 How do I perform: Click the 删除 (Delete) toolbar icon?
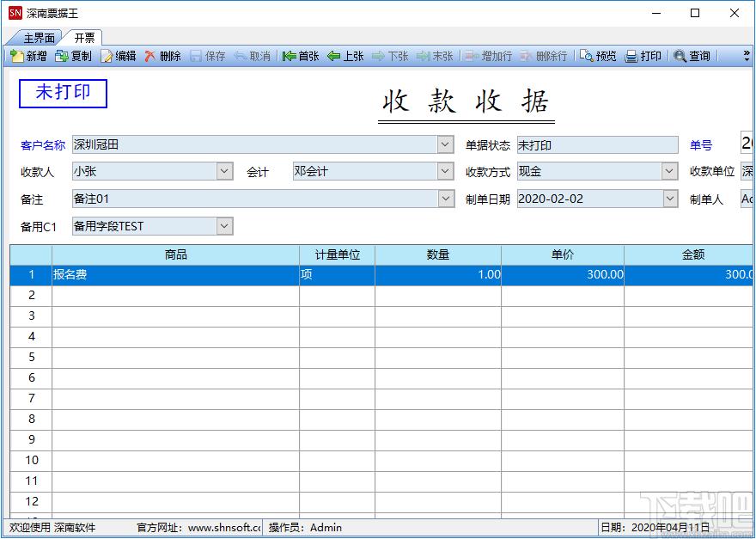163,56
